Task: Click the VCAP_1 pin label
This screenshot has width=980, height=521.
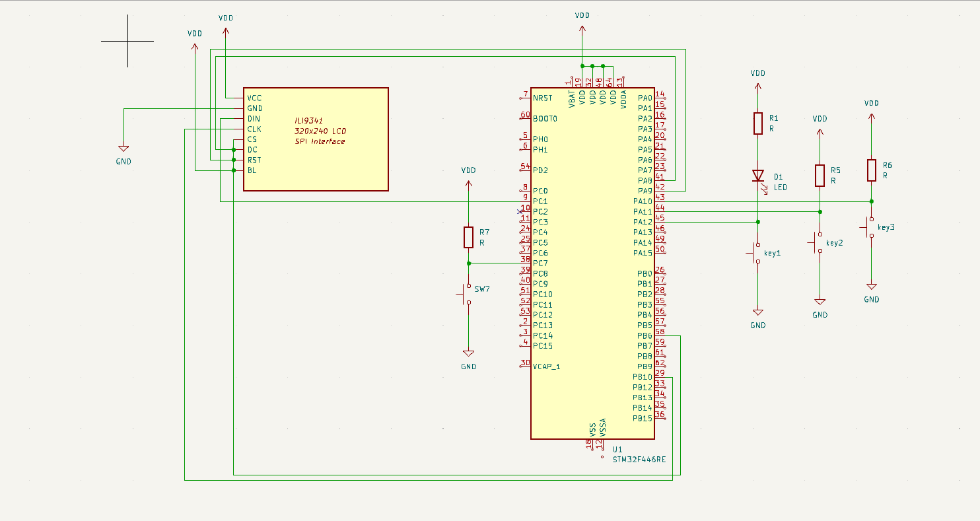Action: coord(546,366)
